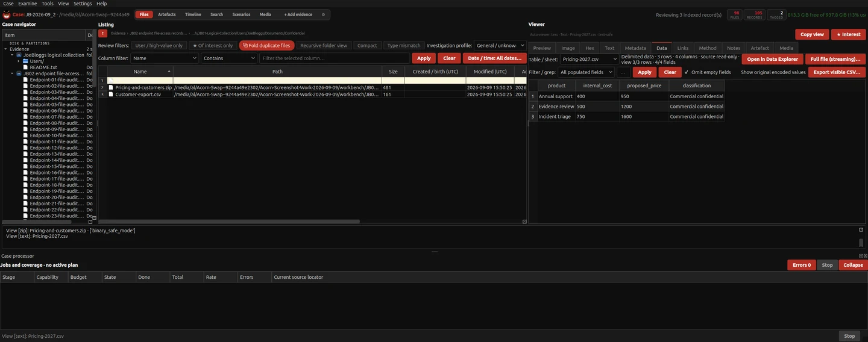The width and height of the screenshot is (868, 342).
Task: Click the Users/ folder icon
Action: click(x=25, y=61)
